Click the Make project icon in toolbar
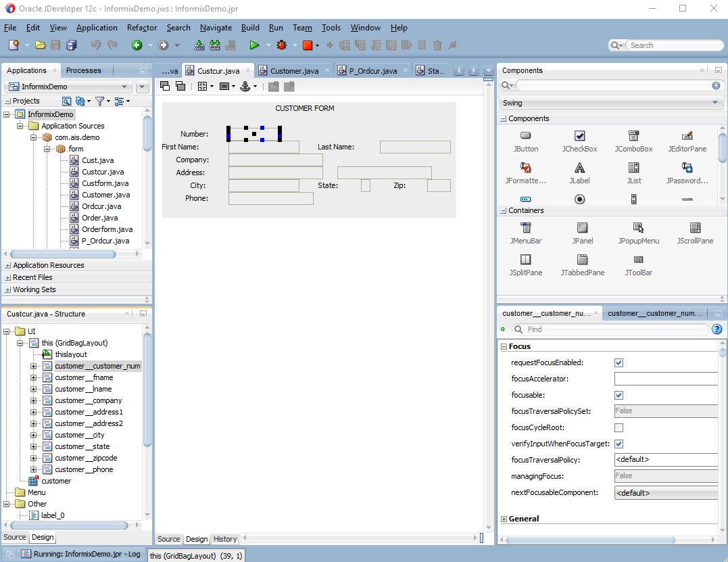 [199, 45]
